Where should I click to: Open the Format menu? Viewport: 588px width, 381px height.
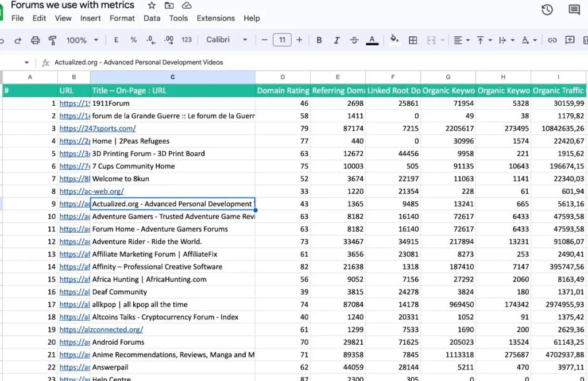tap(122, 18)
